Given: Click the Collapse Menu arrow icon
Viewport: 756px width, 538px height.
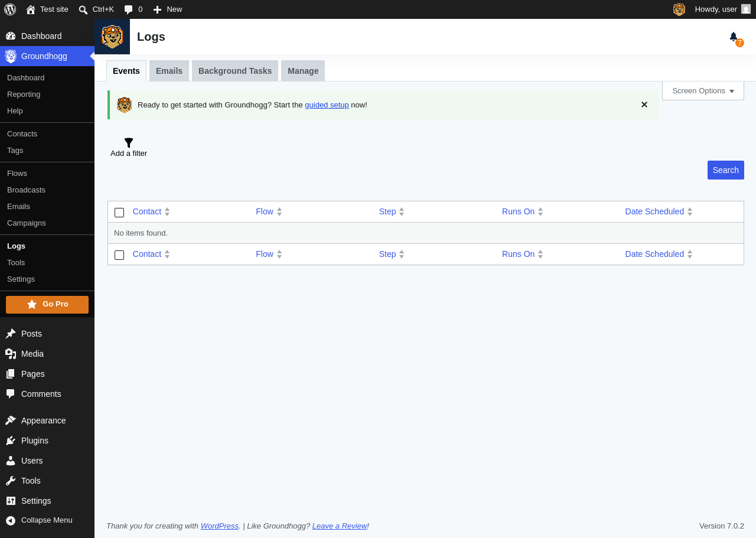Looking at the screenshot, I should [x=11, y=520].
